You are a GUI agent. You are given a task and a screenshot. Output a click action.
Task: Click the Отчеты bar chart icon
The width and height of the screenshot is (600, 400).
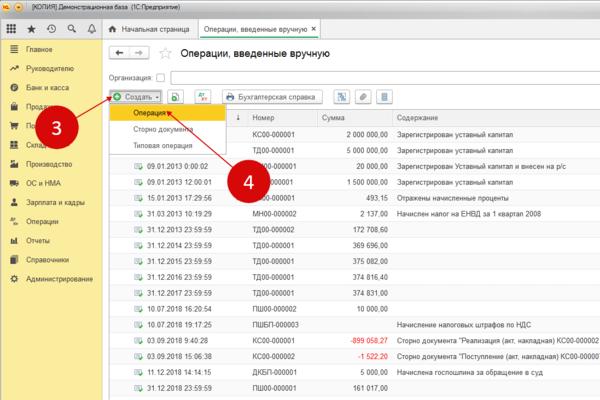click(x=14, y=240)
